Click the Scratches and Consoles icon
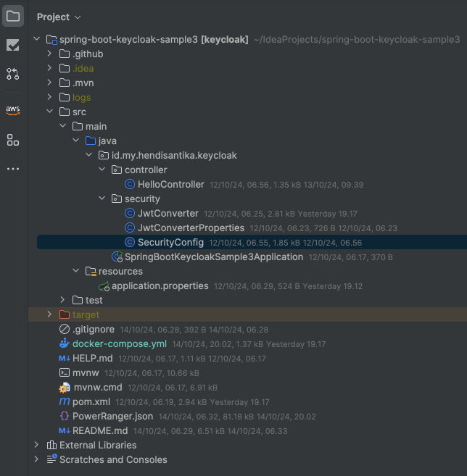 tap(51, 459)
